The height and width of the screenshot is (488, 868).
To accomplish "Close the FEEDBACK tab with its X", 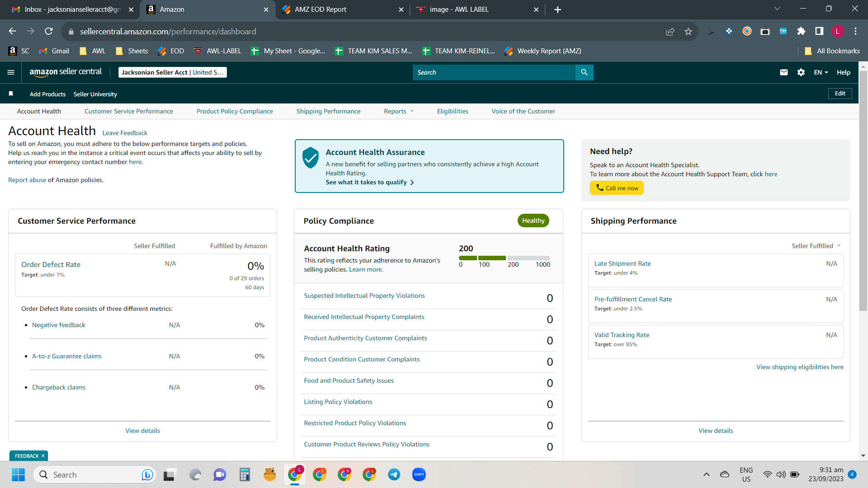I will coord(43,456).
